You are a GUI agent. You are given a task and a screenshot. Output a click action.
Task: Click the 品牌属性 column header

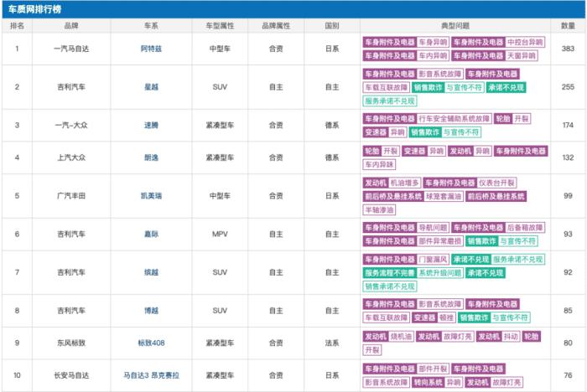tap(276, 26)
